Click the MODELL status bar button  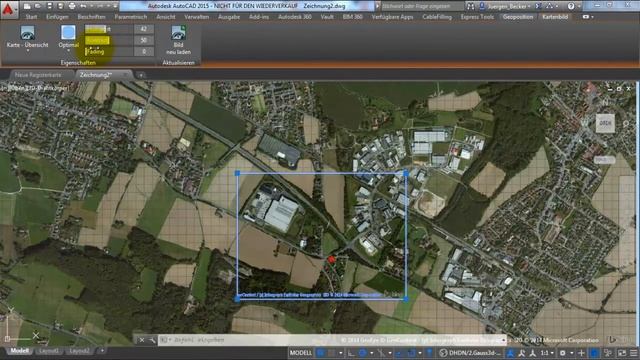(x=301, y=353)
